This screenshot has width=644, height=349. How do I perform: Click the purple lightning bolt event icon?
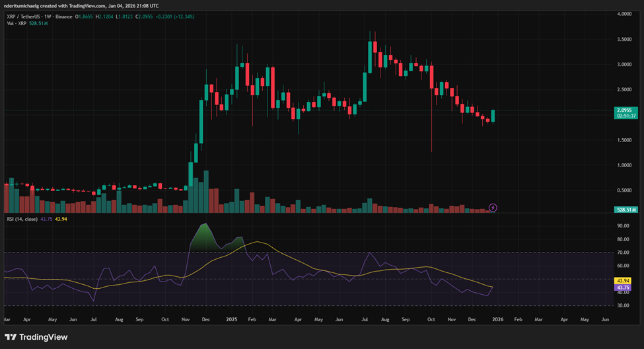point(493,208)
